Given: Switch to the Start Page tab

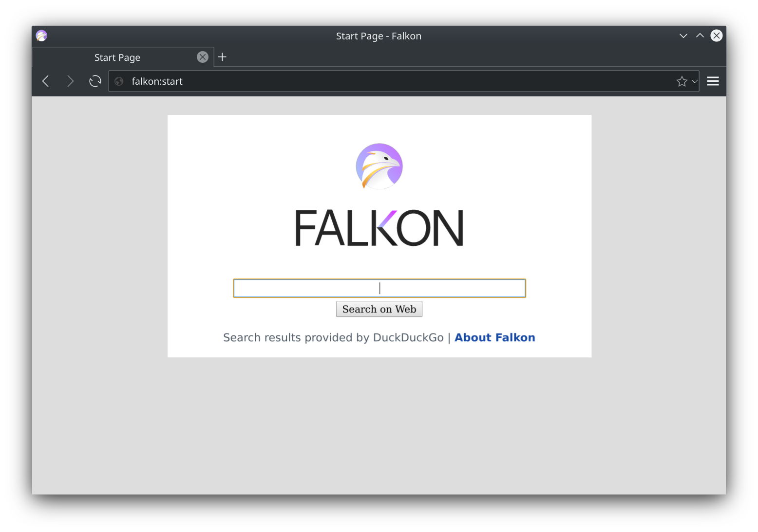Looking at the screenshot, I should [117, 57].
